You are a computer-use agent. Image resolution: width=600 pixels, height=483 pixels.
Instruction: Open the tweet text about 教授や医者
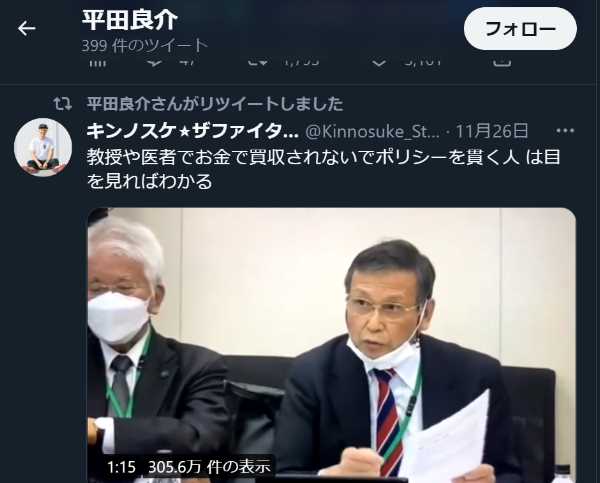pos(323,169)
